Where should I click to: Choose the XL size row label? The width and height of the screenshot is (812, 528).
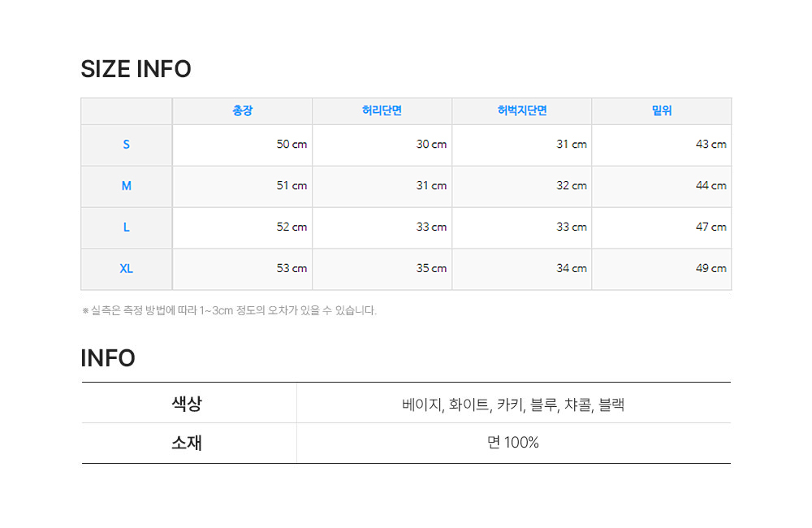[126, 269]
